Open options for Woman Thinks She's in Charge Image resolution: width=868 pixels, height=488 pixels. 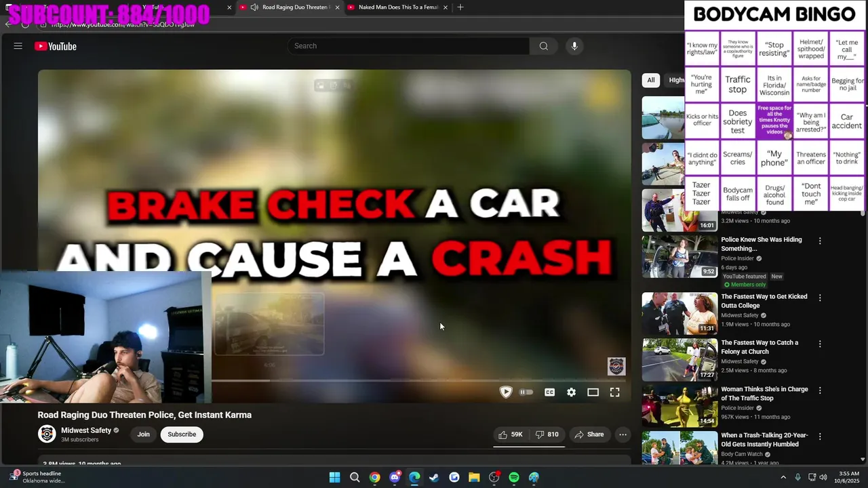(820, 390)
